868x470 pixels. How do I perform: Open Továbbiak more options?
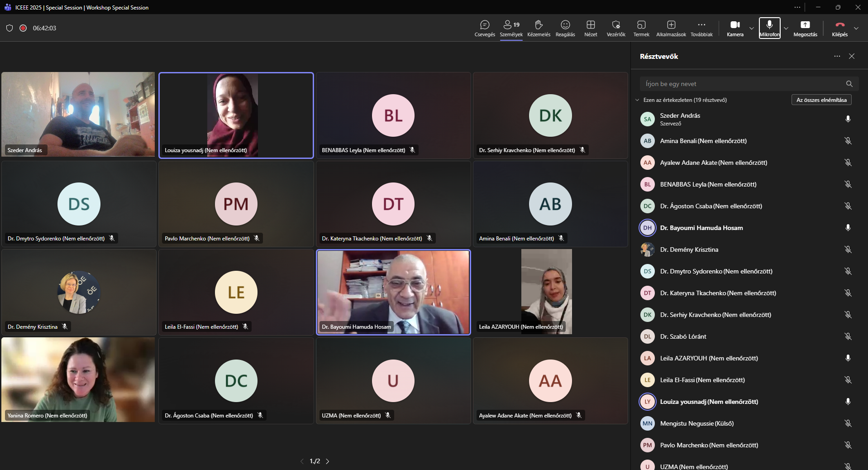(701, 28)
